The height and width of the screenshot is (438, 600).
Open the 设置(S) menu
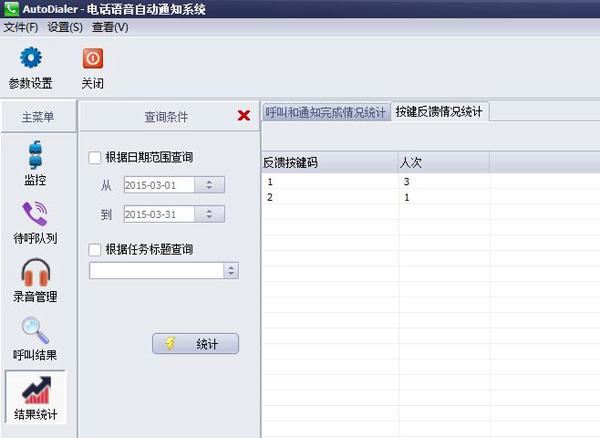tap(65, 27)
